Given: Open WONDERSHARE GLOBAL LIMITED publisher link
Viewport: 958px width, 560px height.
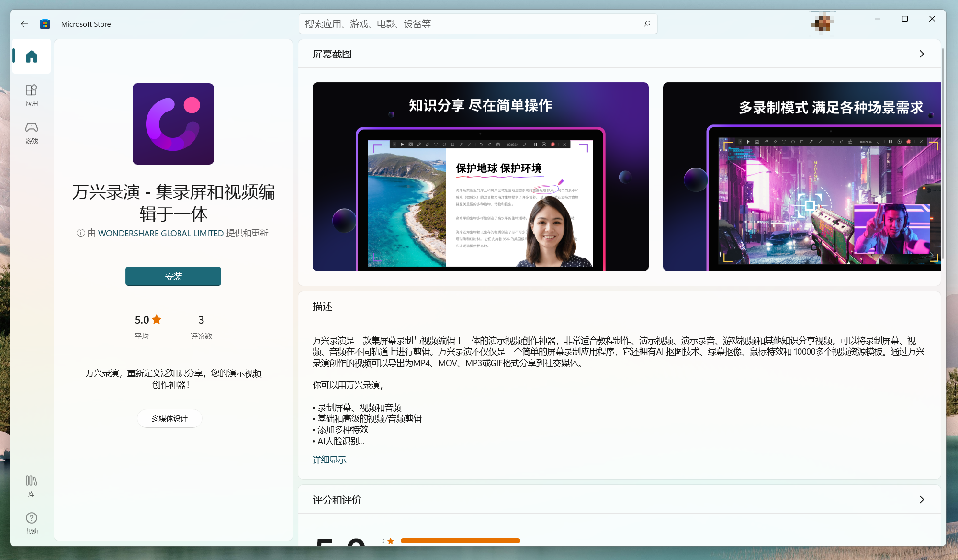Looking at the screenshot, I should click(161, 233).
